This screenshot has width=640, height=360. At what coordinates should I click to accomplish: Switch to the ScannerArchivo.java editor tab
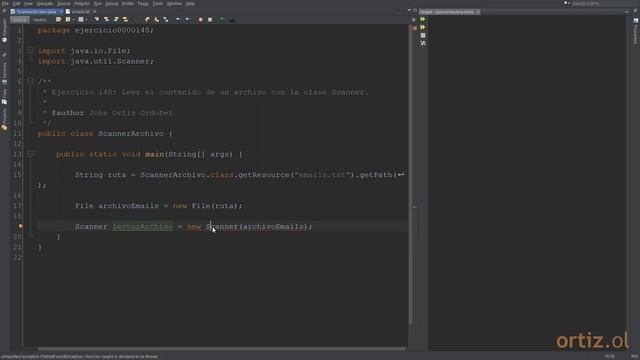click(x=36, y=12)
